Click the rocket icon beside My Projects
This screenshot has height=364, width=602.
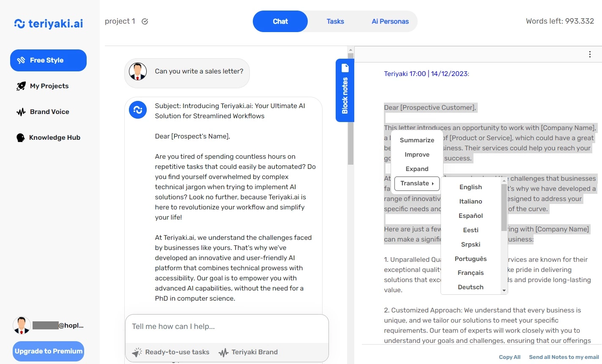[21, 86]
